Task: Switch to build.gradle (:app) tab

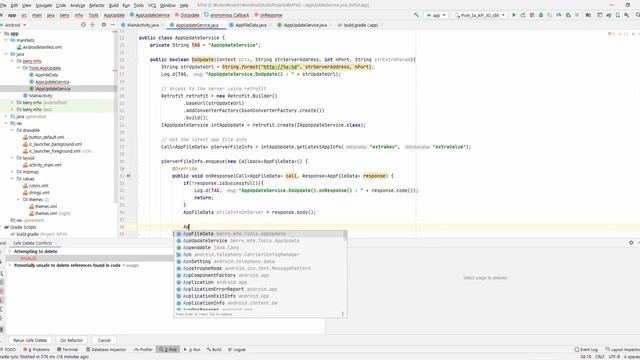Action: 360,25
